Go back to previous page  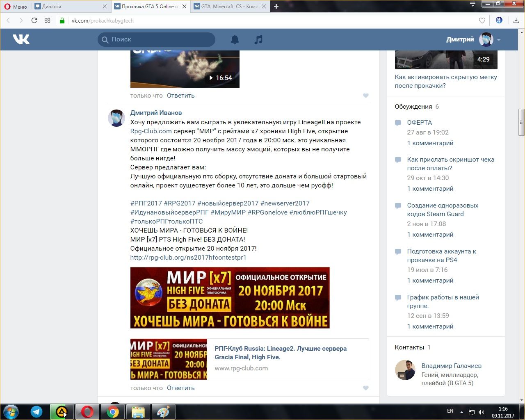pos(8,21)
